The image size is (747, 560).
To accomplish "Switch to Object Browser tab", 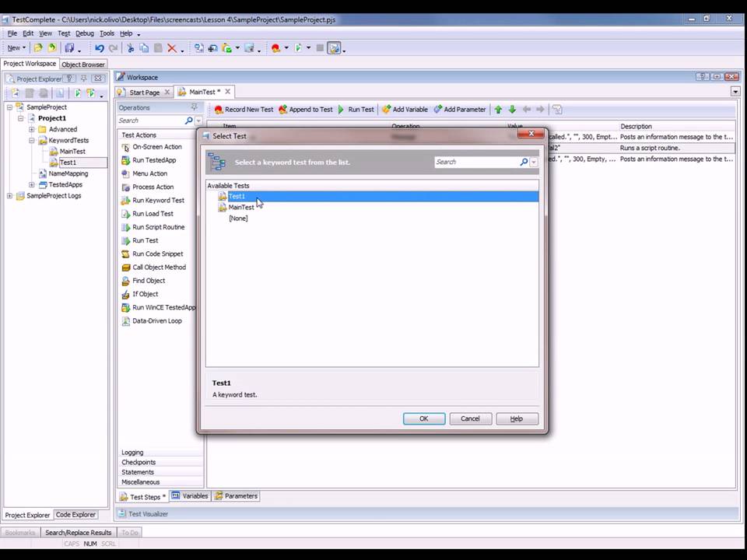I will 83,65.
